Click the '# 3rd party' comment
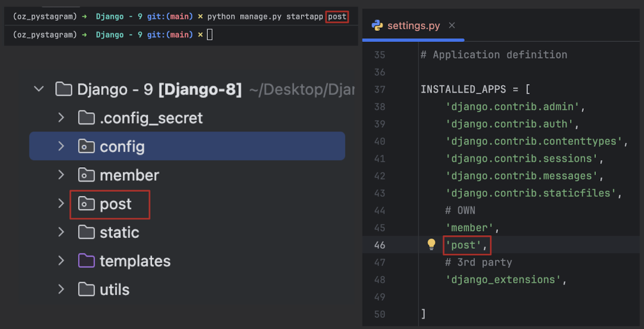 (479, 262)
